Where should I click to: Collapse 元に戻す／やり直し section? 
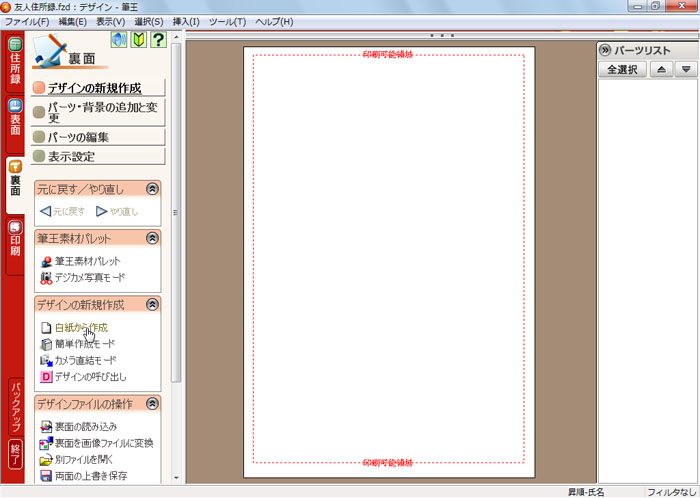click(152, 188)
